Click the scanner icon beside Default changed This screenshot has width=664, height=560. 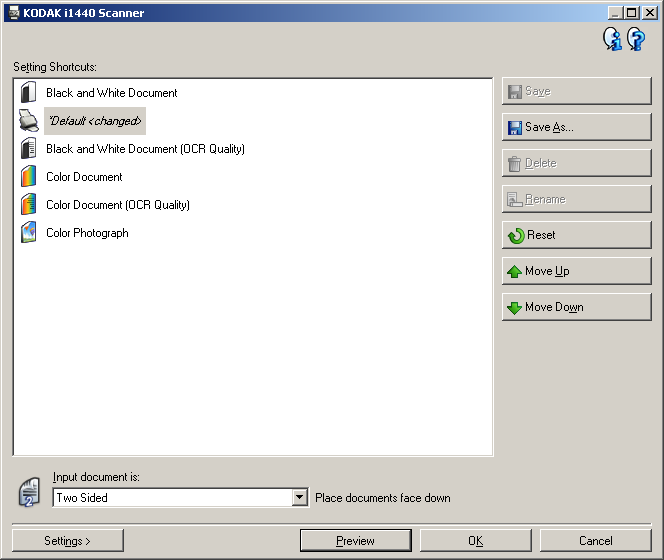coord(28,120)
